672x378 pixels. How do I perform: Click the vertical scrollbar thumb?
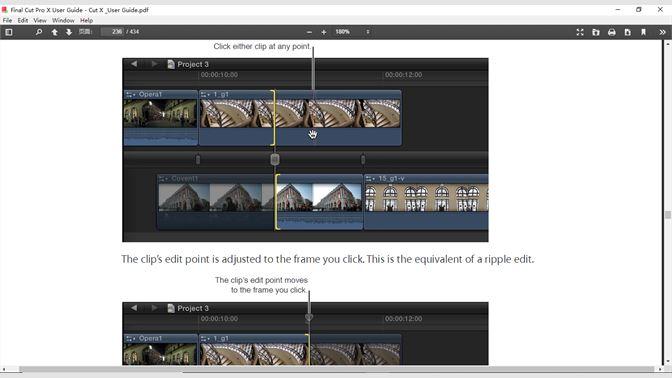tap(668, 214)
